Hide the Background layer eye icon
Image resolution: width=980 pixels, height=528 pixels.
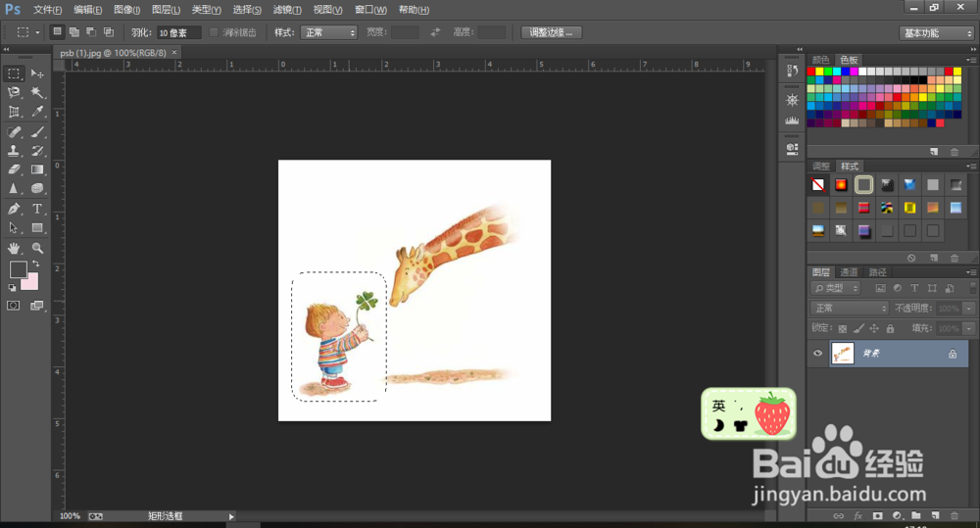pyautogui.click(x=817, y=353)
